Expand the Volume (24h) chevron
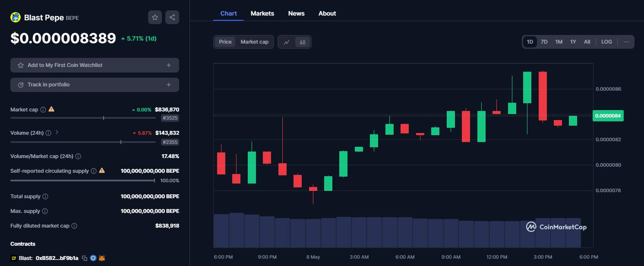Viewport: 644px width, 266px height. tap(57, 133)
